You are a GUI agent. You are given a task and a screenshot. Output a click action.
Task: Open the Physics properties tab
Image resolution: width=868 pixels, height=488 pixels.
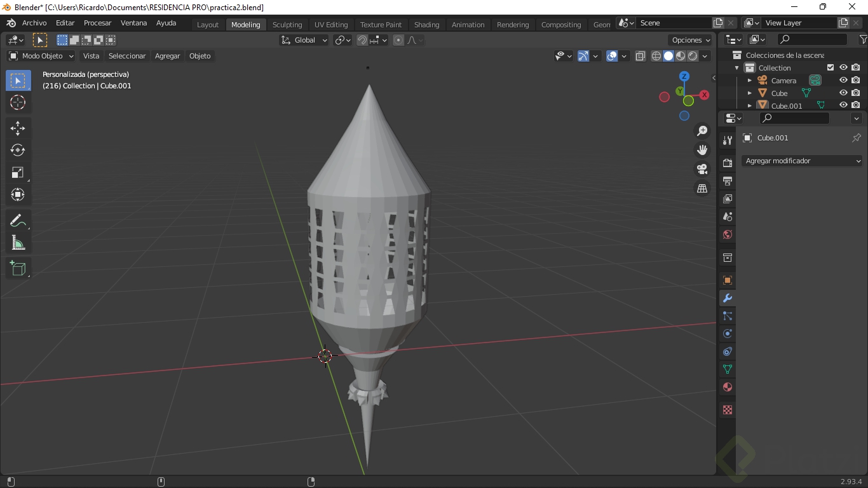point(728,334)
